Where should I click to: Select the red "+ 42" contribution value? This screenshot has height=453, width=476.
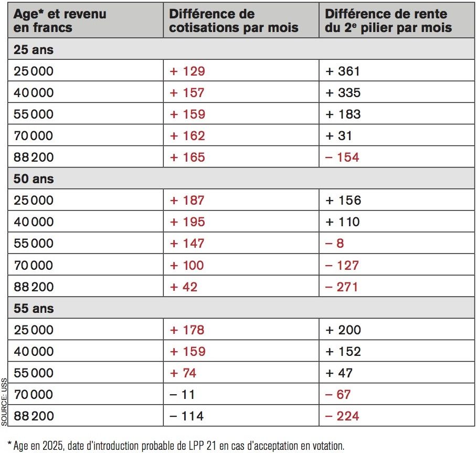point(184,287)
